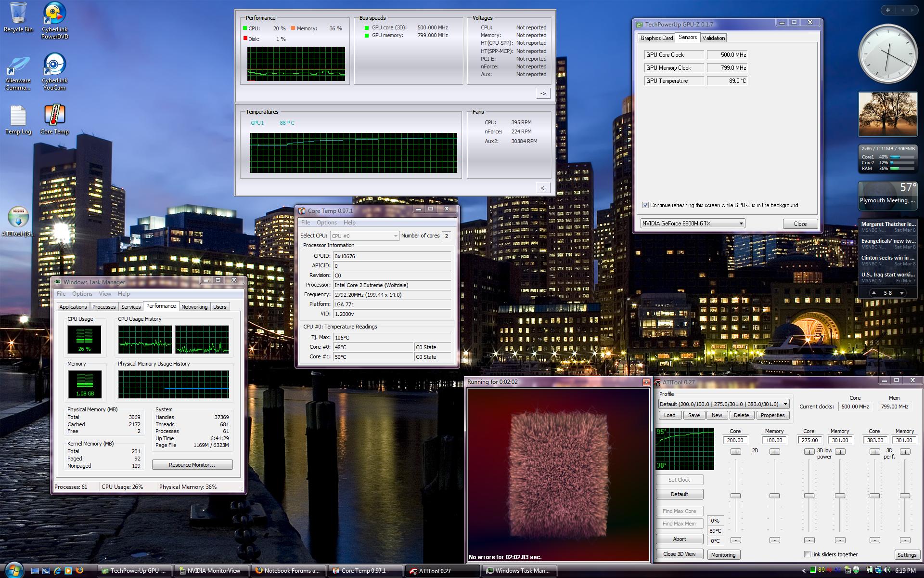This screenshot has height=578, width=924.
Task: Click the Abort button in ATITool
Action: pos(680,539)
